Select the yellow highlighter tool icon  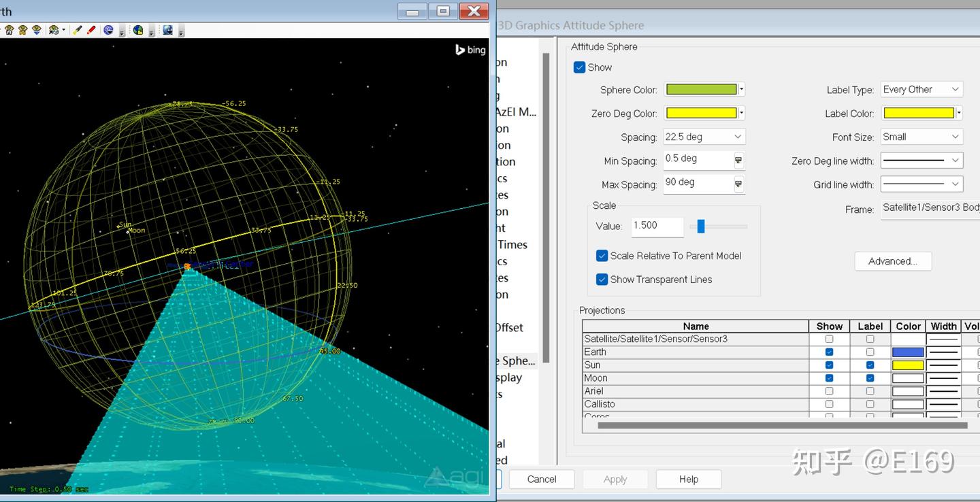(77, 30)
